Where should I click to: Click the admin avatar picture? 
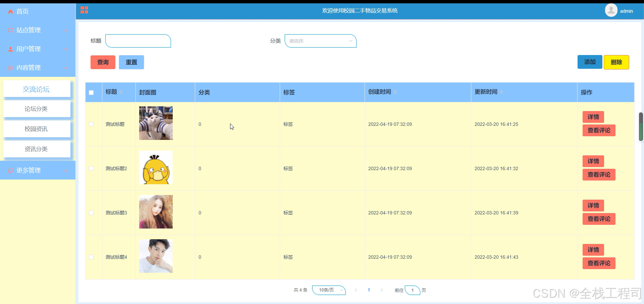click(x=611, y=10)
